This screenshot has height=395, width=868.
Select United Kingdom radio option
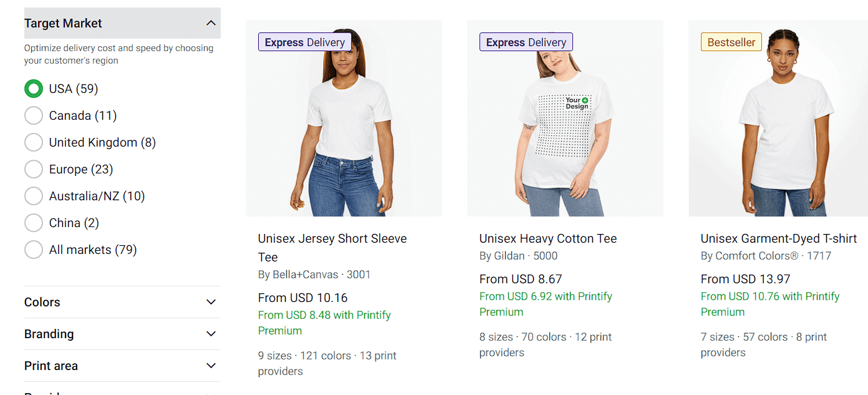(x=34, y=142)
